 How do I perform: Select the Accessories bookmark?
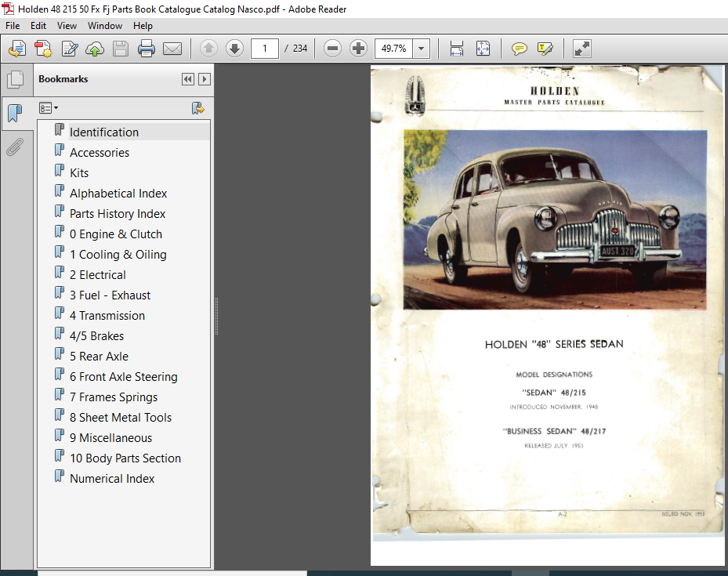point(100,153)
